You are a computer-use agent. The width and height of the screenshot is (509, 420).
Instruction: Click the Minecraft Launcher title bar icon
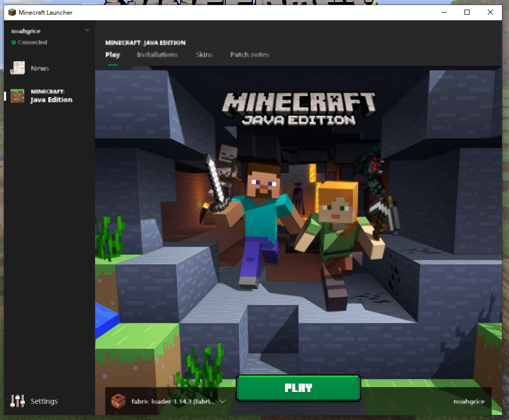pyautogui.click(x=12, y=12)
